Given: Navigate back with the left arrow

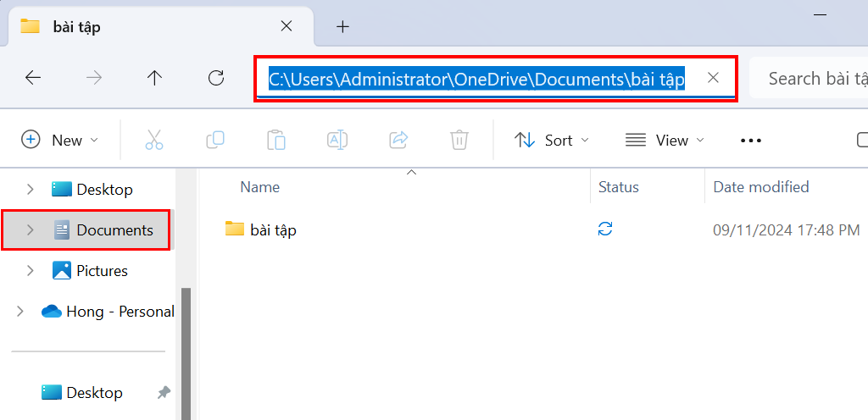Looking at the screenshot, I should pos(33,78).
